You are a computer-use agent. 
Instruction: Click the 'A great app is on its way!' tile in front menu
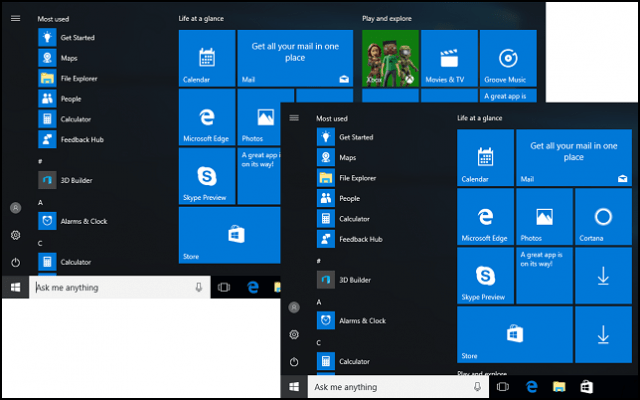point(544,276)
